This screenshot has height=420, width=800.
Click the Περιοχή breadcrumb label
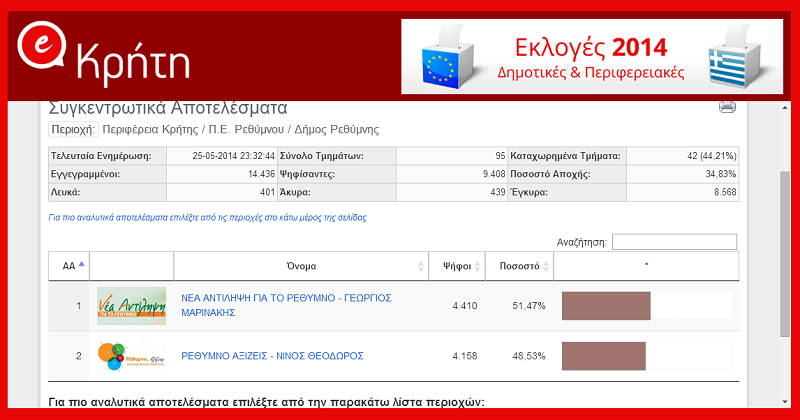click(x=72, y=129)
